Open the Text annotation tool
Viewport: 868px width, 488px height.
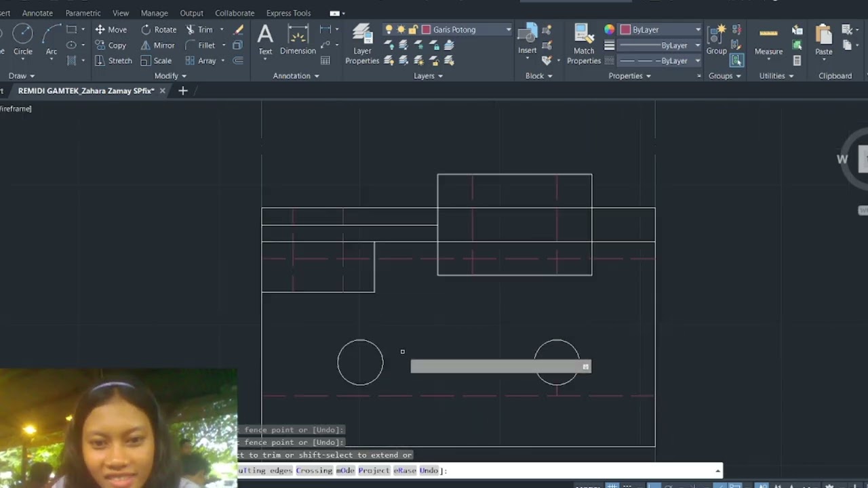tap(265, 39)
